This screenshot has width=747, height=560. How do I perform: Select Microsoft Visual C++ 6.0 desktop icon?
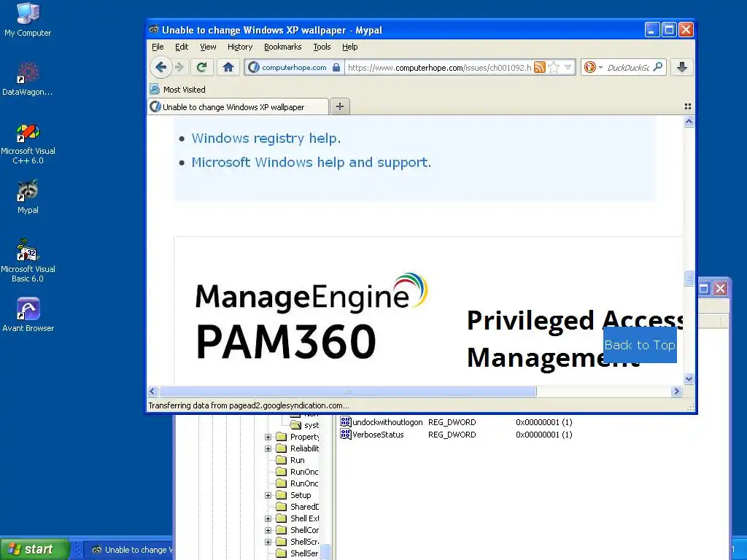[28, 143]
